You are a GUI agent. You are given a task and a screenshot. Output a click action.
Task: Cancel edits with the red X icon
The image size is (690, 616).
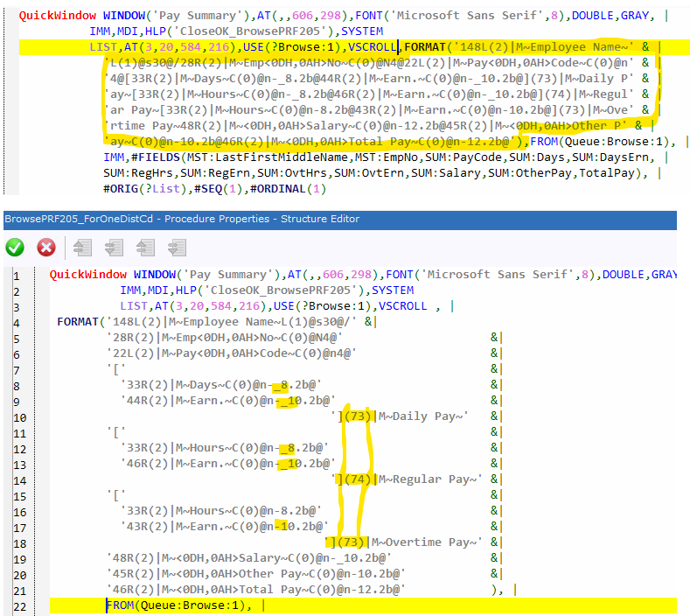pyautogui.click(x=45, y=248)
